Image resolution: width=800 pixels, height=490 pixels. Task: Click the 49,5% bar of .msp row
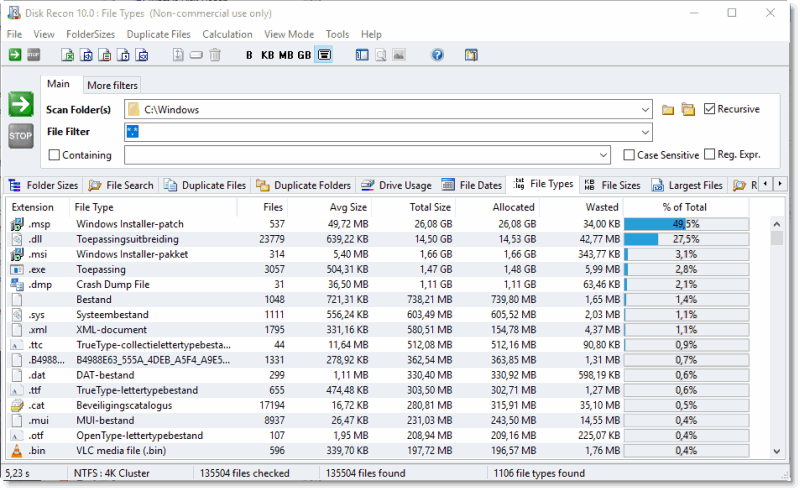(x=686, y=224)
